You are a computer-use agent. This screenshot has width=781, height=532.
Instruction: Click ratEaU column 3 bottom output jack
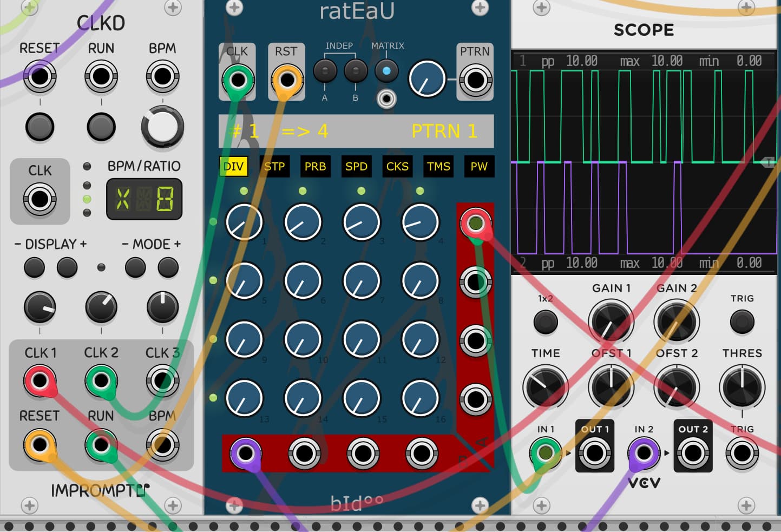[363, 453]
